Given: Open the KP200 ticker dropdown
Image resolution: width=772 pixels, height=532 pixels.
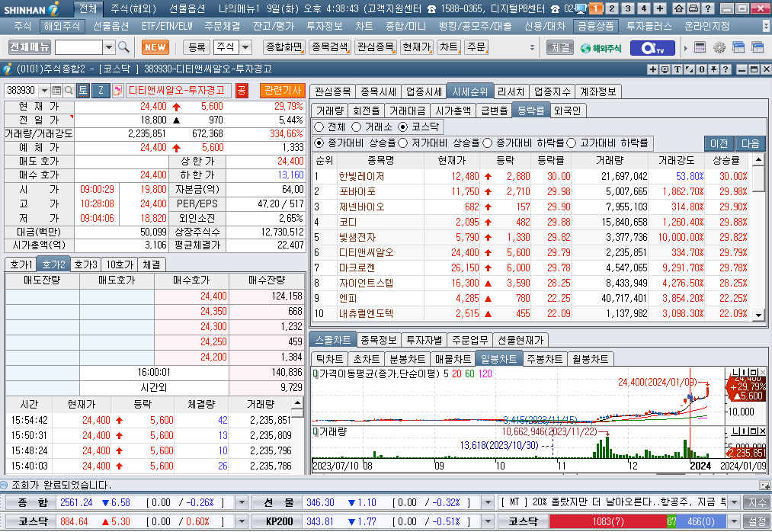Looking at the screenshot, I should [x=488, y=521].
